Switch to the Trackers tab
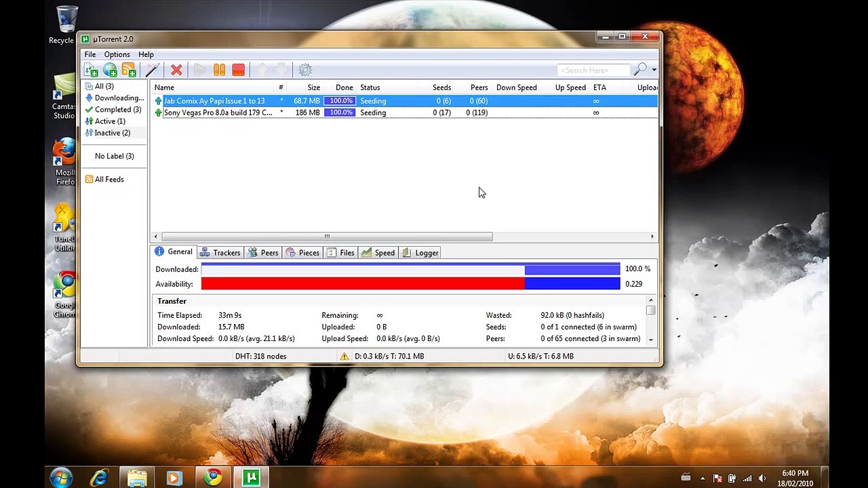Viewport: 868px width, 488px height. pyautogui.click(x=220, y=253)
